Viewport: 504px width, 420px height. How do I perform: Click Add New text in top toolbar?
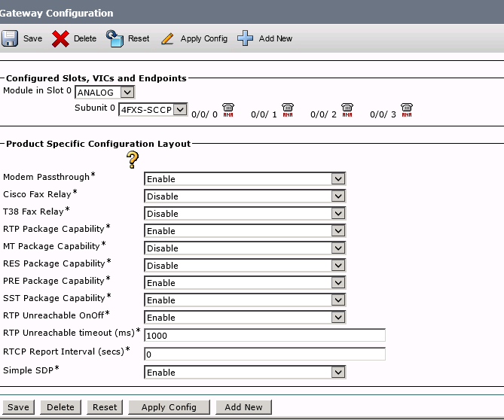pos(276,38)
